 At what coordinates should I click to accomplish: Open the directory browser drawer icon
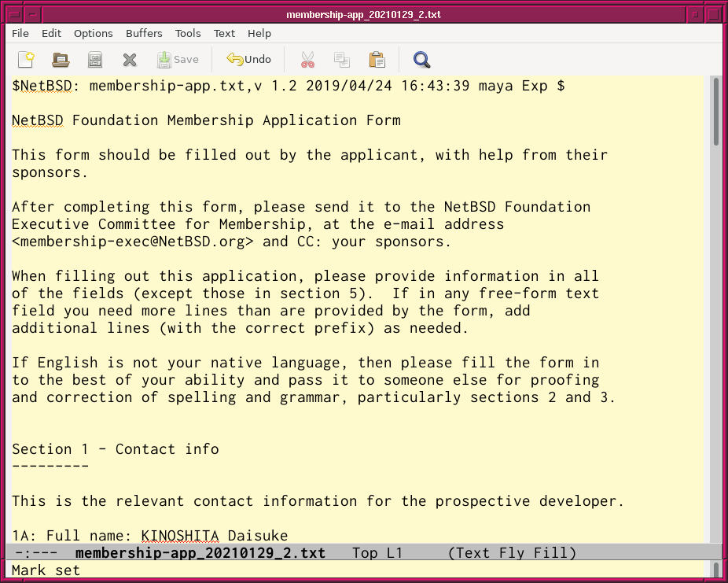[95, 59]
